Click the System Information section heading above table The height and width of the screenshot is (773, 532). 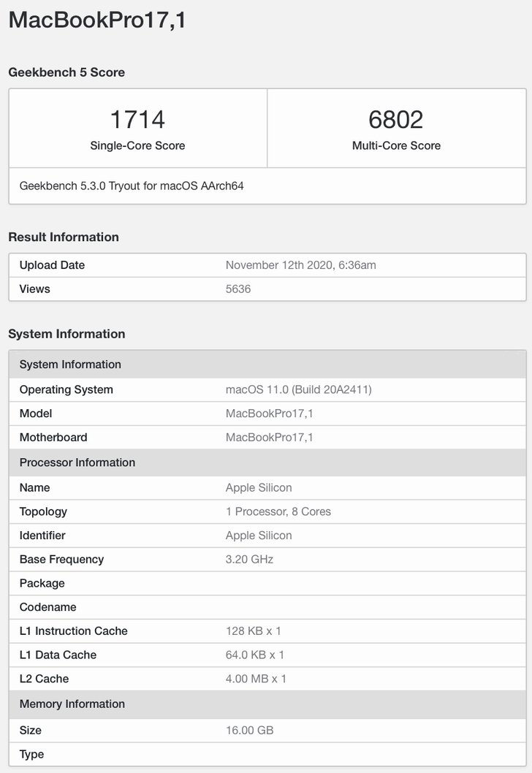click(66, 334)
